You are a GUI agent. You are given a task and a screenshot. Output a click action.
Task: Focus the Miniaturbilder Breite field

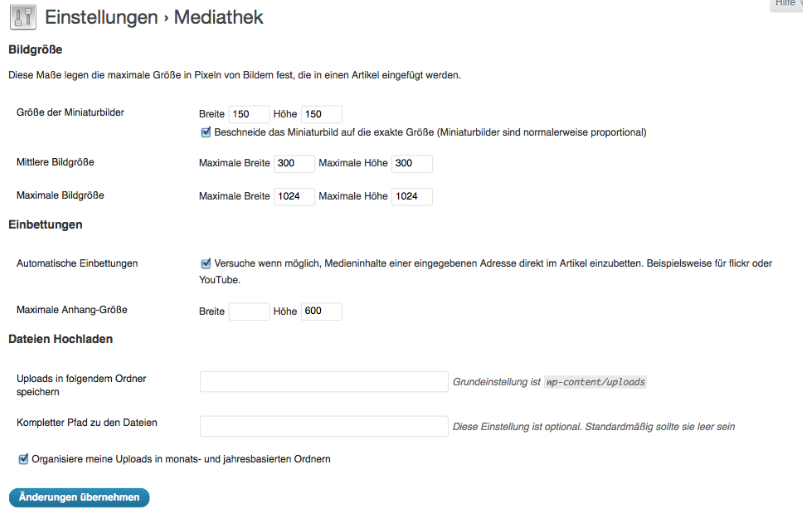[249, 115]
